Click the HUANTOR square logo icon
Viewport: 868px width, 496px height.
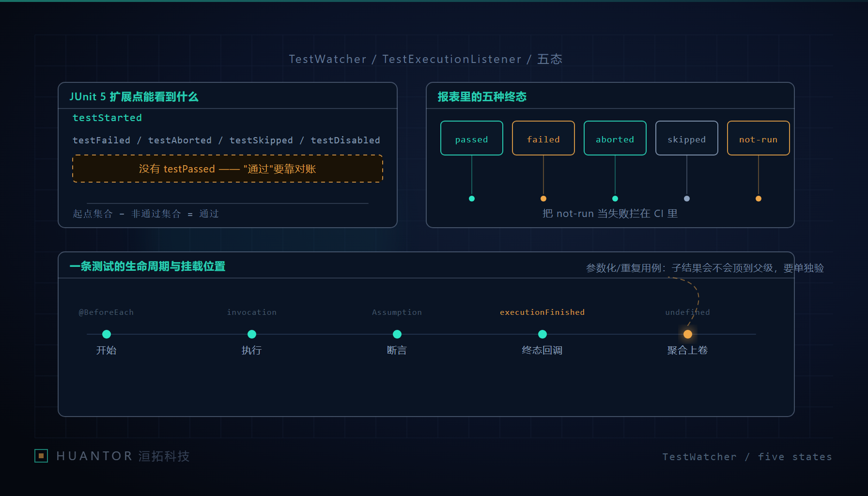coord(41,456)
